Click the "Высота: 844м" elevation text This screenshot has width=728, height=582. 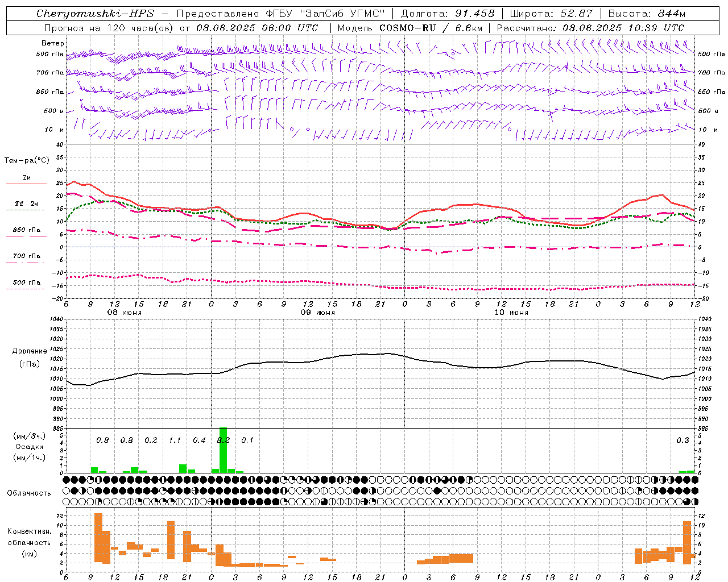tap(647, 14)
